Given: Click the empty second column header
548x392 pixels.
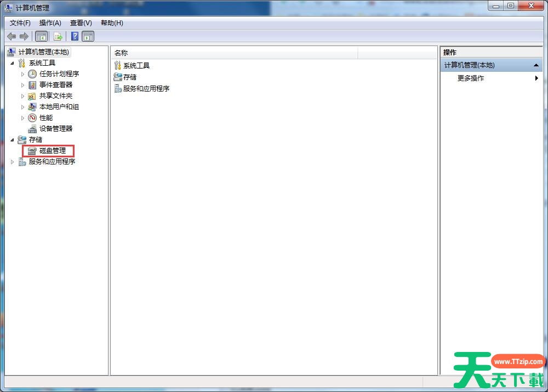Looking at the screenshot, I should click(397, 53).
